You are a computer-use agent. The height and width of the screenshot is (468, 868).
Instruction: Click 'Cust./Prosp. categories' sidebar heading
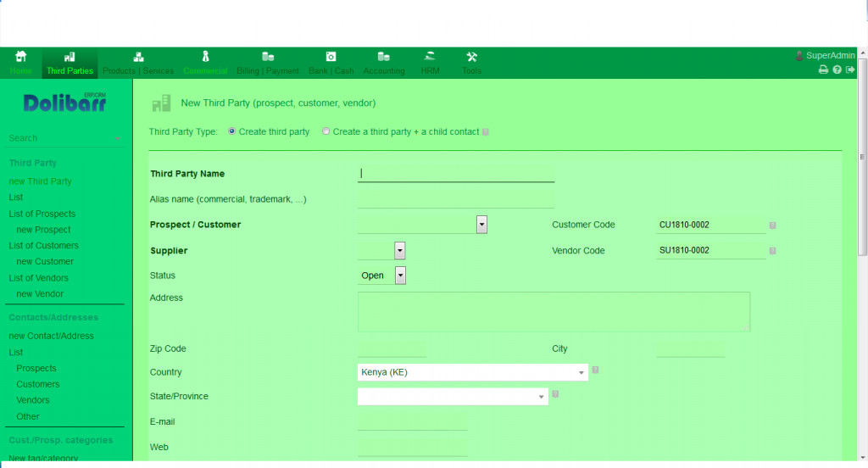pos(61,440)
